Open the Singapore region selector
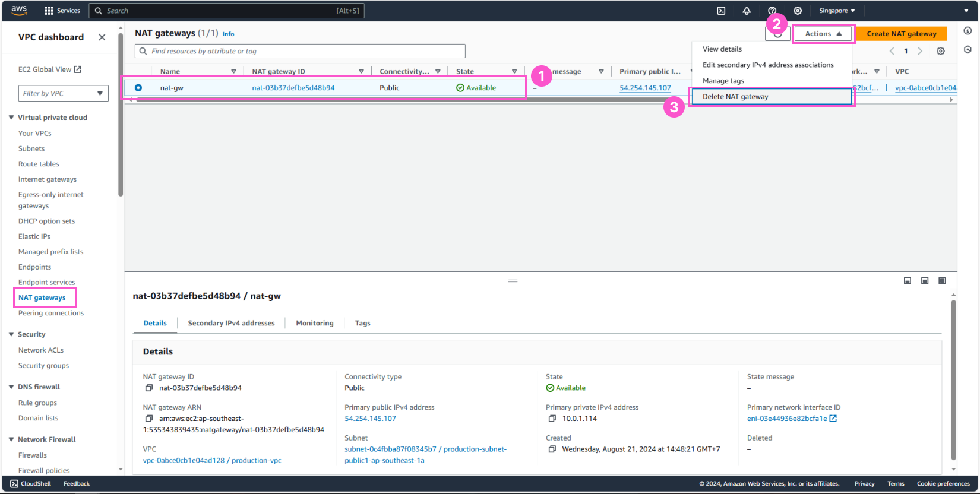This screenshot has width=980, height=494. [x=837, y=11]
